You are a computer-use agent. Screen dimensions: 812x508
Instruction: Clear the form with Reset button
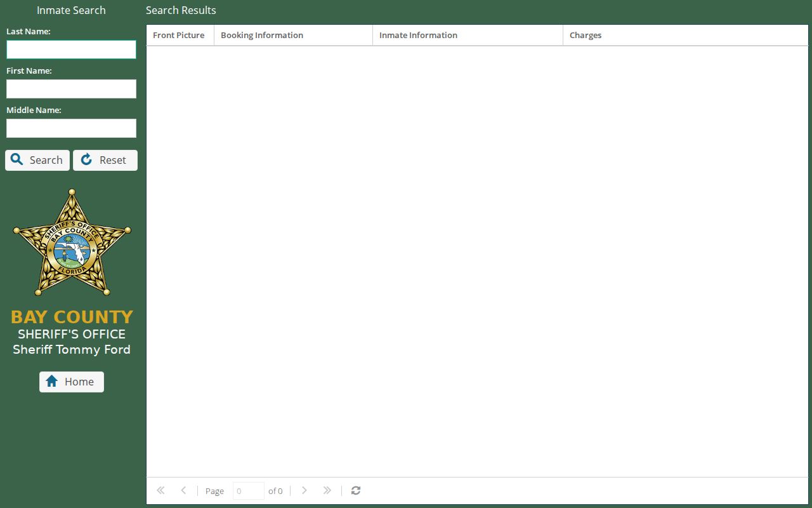[x=105, y=160]
